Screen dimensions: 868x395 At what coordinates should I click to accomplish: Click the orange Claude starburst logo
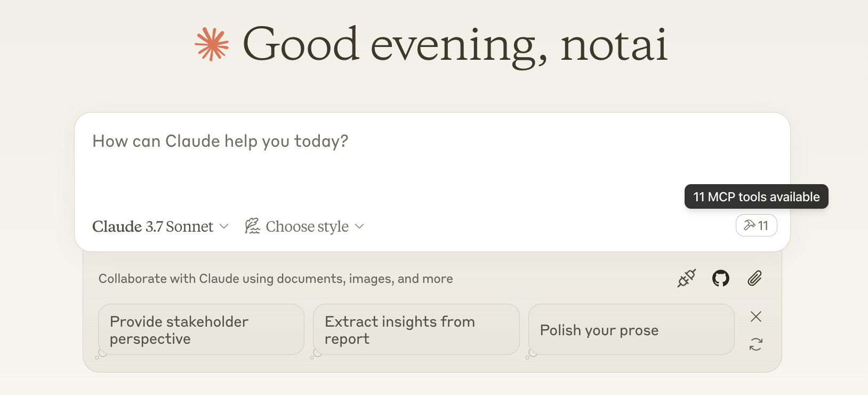pyautogui.click(x=212, y=44)
